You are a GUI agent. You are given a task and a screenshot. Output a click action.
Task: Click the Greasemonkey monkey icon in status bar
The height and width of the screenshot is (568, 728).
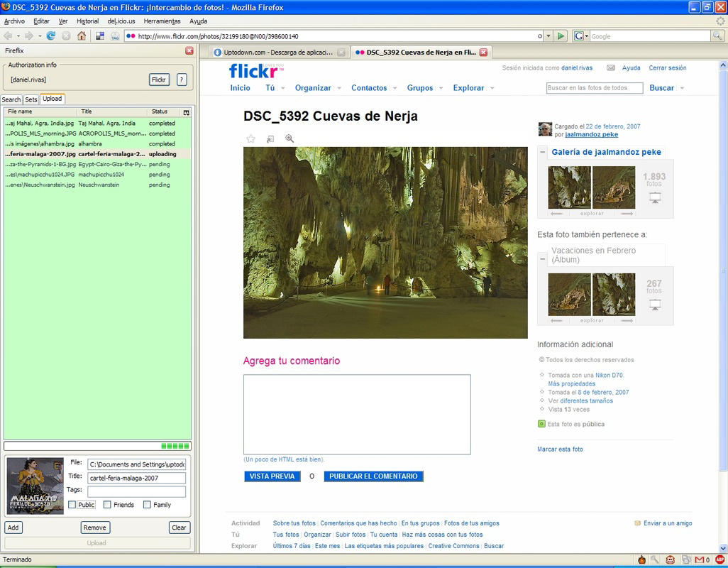pyautogui.click(x=671, y=559)
